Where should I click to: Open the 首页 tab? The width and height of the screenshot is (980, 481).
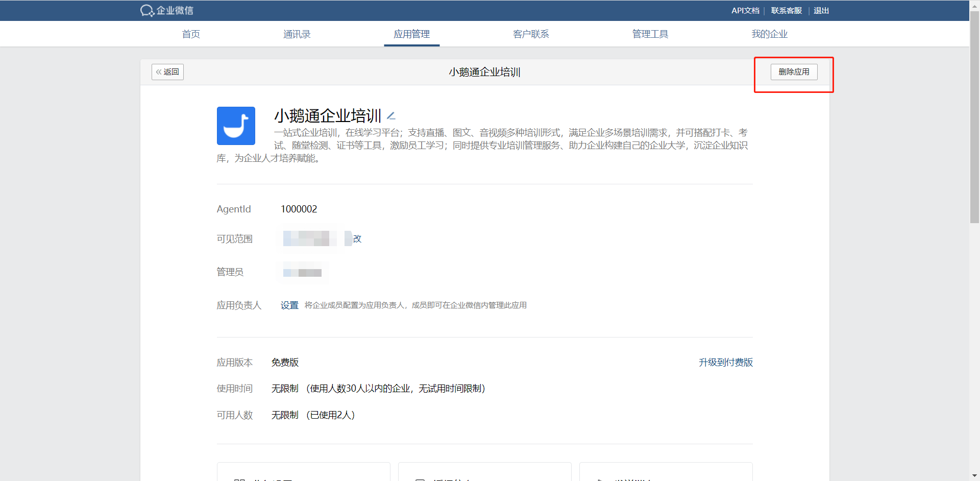tap(191, 34)
